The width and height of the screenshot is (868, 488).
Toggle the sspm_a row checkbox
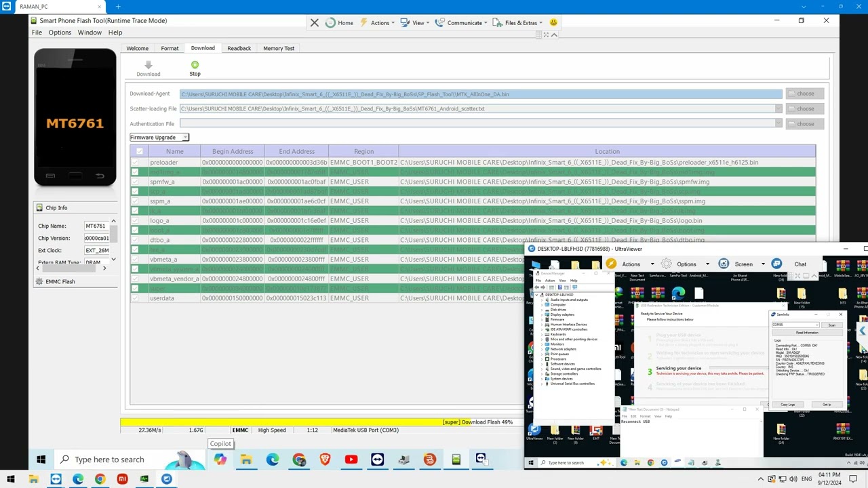135,201
